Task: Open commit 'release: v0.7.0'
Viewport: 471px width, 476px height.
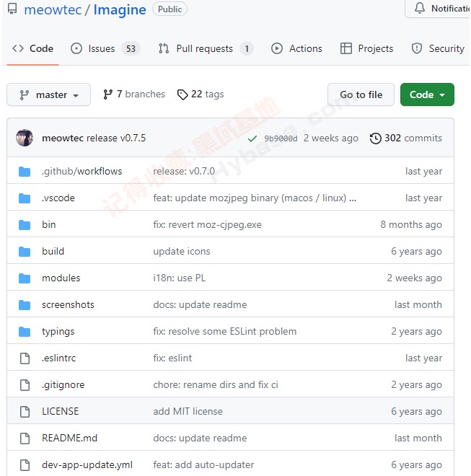Action: [x=184, y=171]
